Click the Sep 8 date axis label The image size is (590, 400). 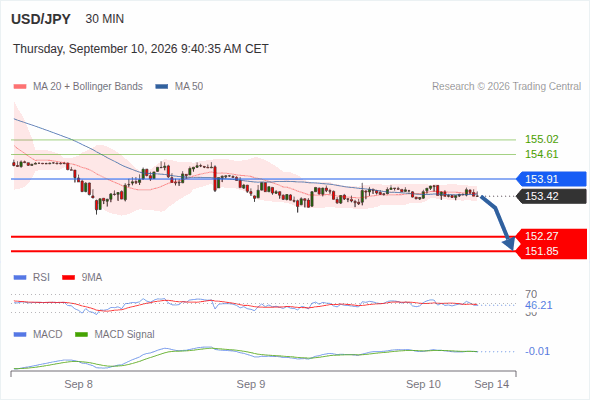pyautogui.click(x=78, y=384)
